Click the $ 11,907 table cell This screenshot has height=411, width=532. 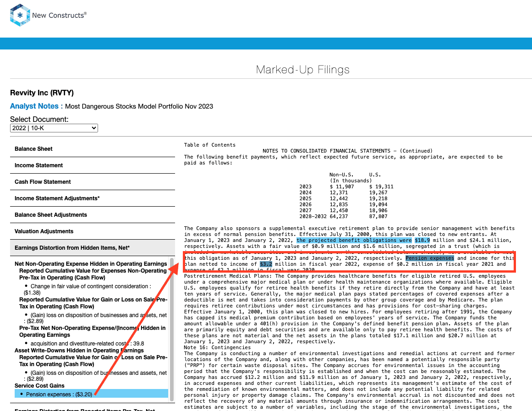pyautogui.click(x=342, y=186)
